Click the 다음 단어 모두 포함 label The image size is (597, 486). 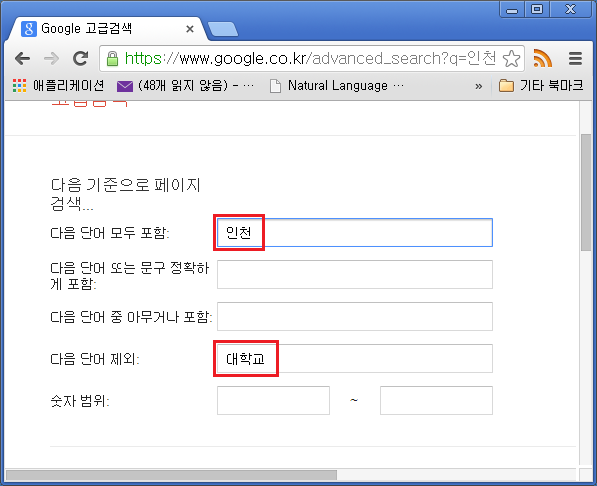pyautogui.click(x=110, y=233)
